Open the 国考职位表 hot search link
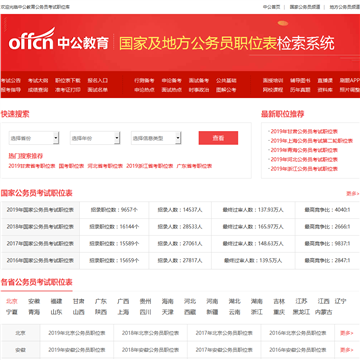 pyautogui.click(x=71, y=166)
